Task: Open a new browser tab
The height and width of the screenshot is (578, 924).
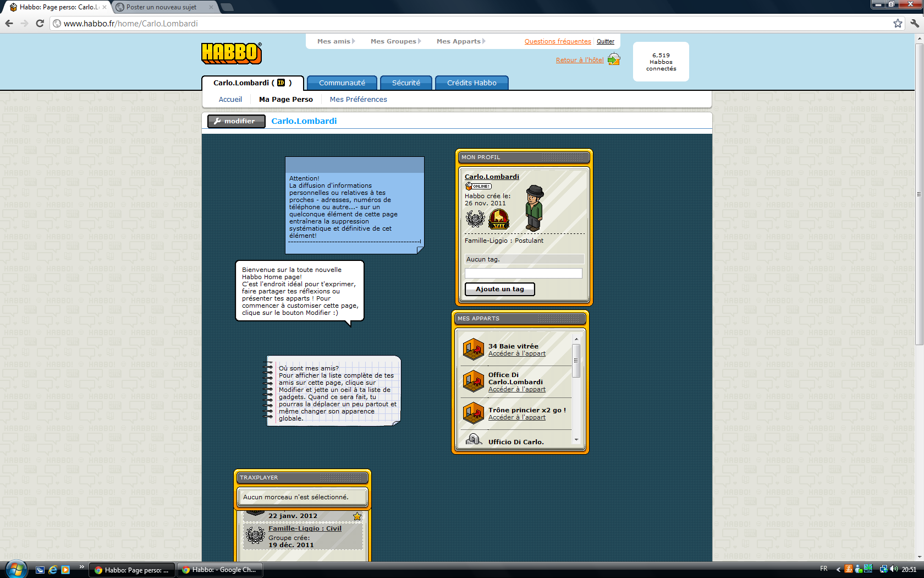Action: 227,7
